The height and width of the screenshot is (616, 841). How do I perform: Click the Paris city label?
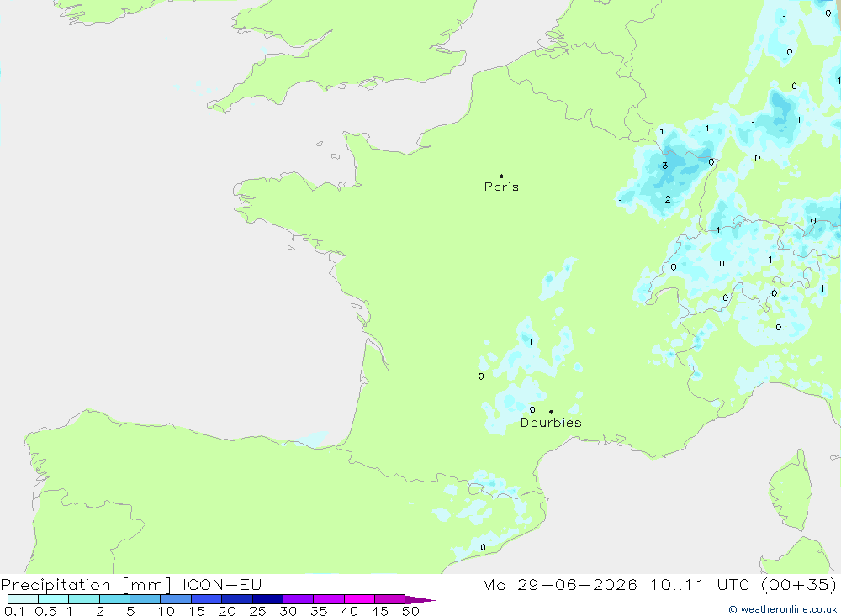click(501, 187)
